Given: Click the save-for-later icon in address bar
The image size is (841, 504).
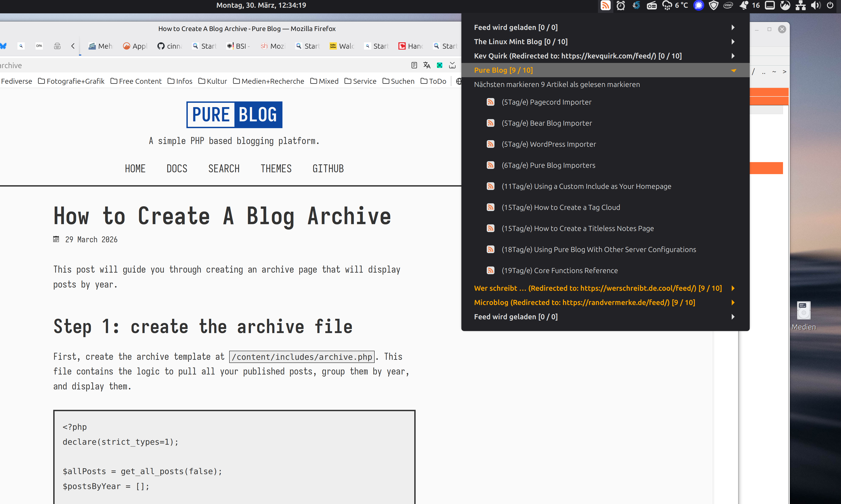Looking at the screenshot, I should coord(452,65).
